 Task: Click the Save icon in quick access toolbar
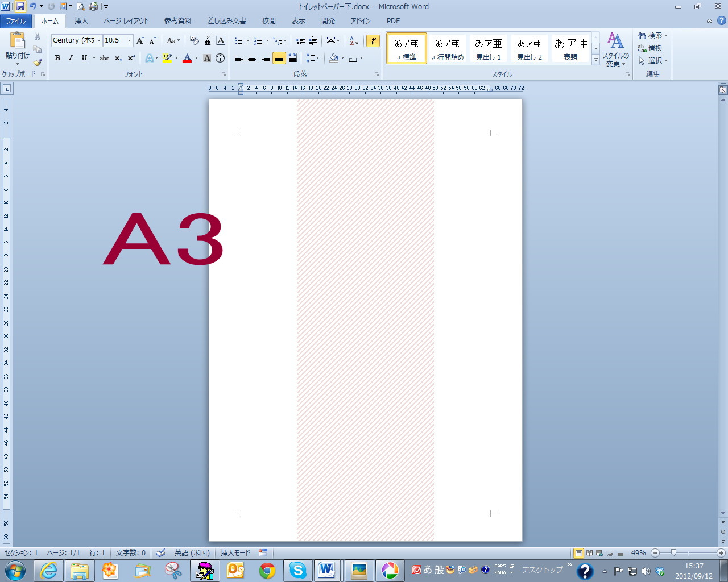[20, 6]
